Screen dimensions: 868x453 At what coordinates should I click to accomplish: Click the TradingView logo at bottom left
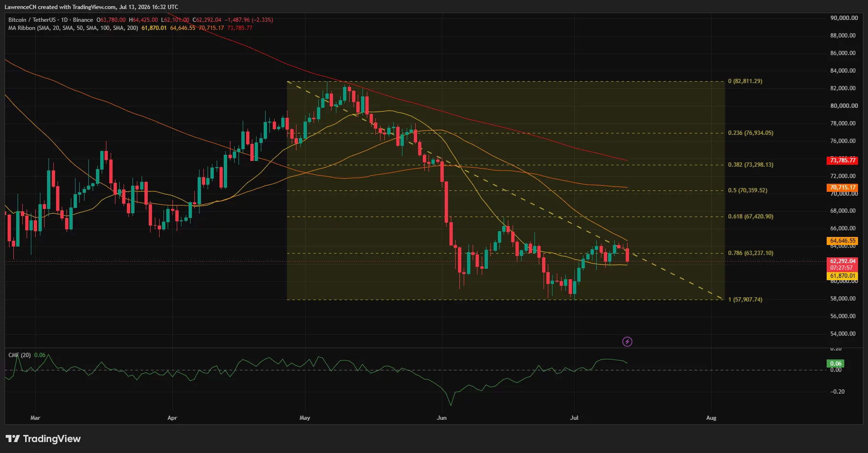click(x=43, y=439)
